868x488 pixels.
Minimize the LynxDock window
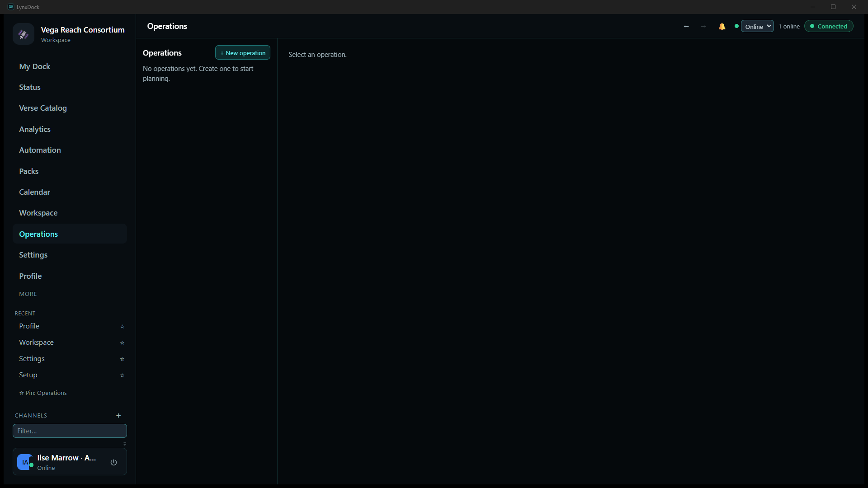tap(813, 7)
